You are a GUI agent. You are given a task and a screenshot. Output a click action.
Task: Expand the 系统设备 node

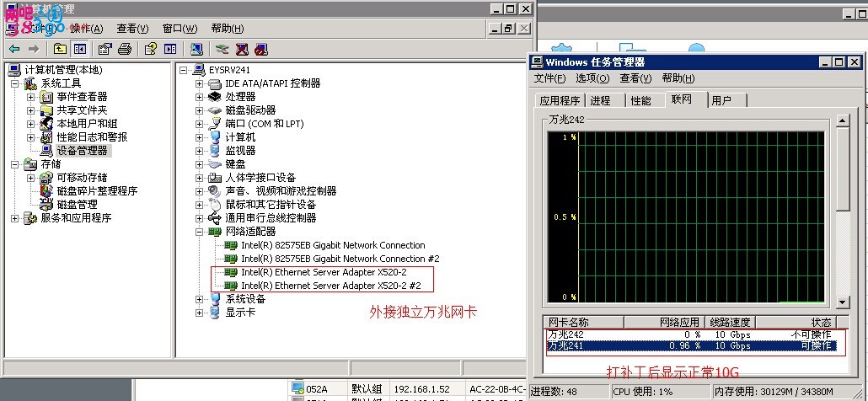[199, 299]
